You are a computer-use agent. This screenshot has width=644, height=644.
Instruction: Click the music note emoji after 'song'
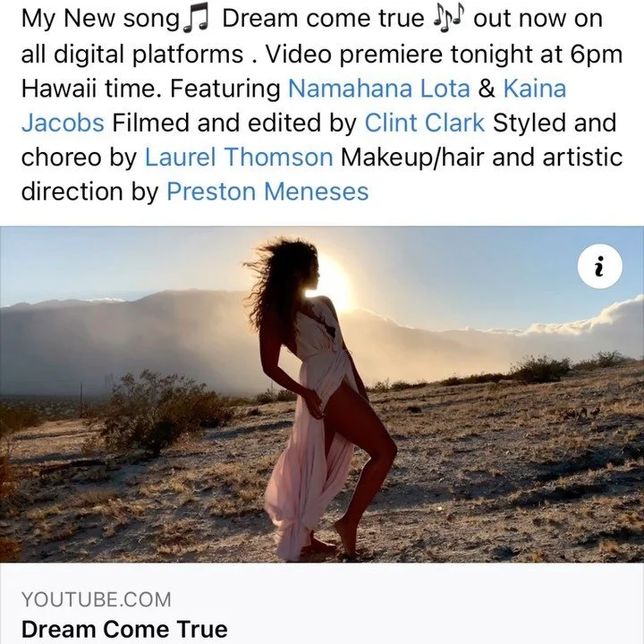(196, 21)
